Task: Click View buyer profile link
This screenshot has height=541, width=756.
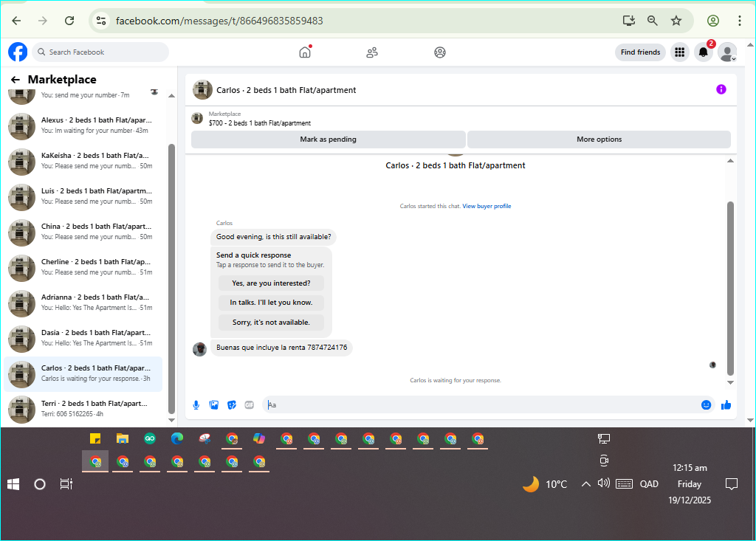Action: [x=487, y=206]
